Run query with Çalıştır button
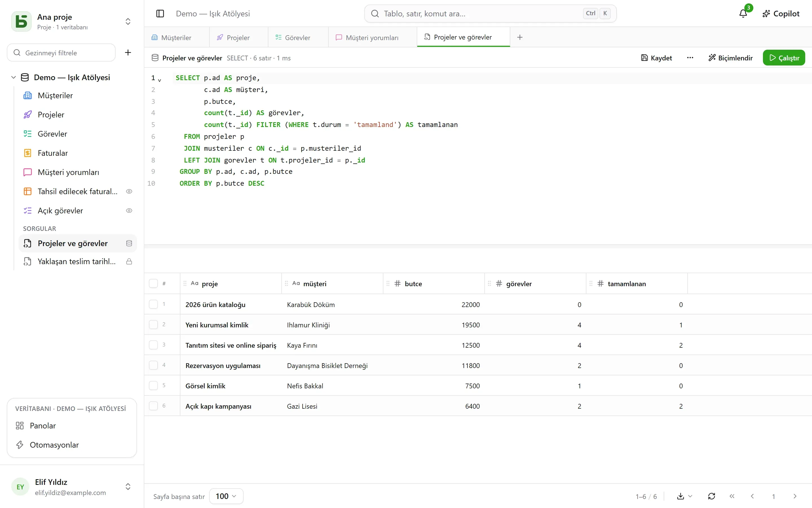This screenshot has width=812, height=508. click(x=784, y=58)
